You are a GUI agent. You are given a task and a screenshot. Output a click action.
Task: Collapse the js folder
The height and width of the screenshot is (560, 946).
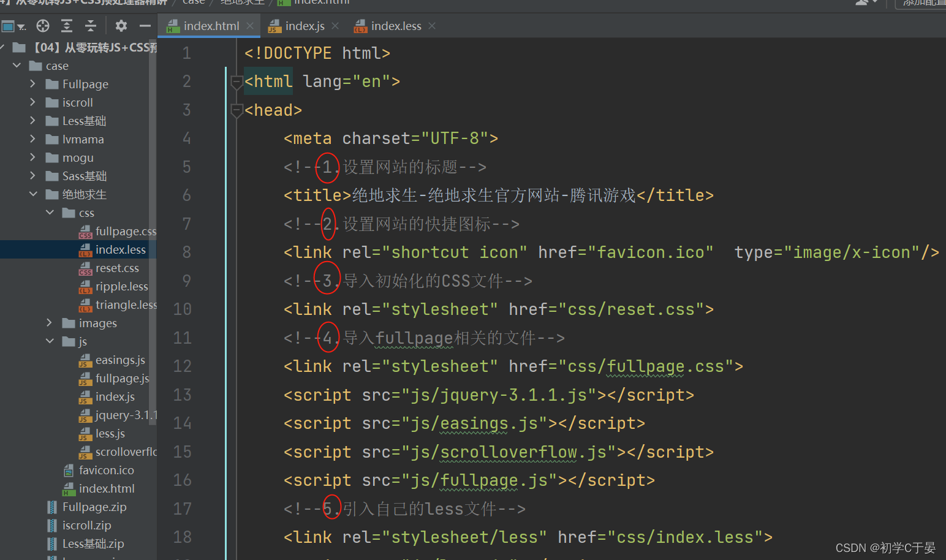pyautogui.click(x=50, y=341)
